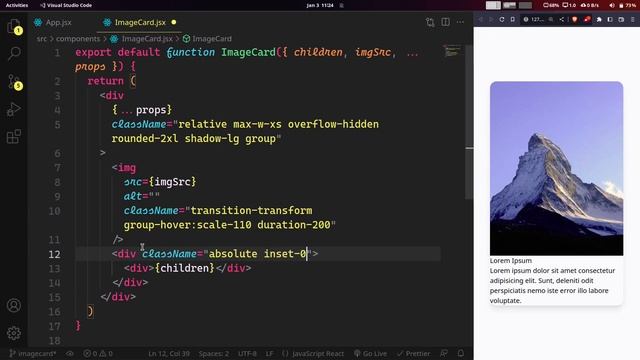The image size is (640, 360).
Task: Click the ImageCard.jsx breadcrumb
Action: [x=142, y=39]
